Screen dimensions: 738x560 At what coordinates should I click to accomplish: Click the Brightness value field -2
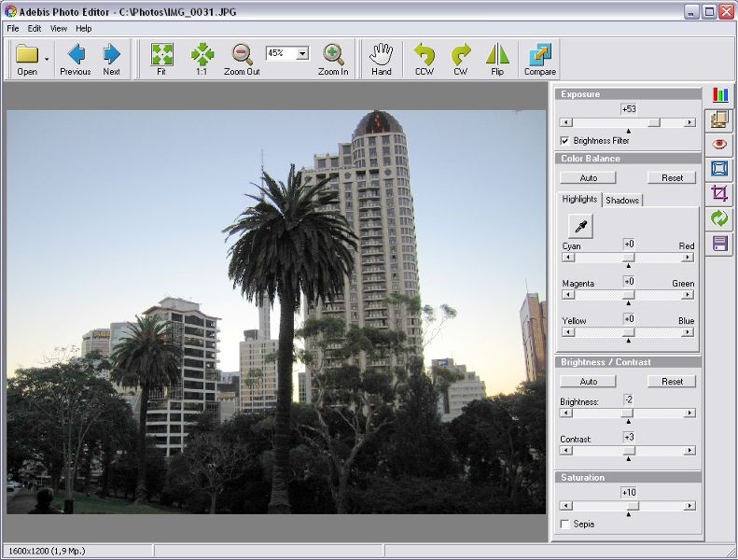[x=629, y=399]
